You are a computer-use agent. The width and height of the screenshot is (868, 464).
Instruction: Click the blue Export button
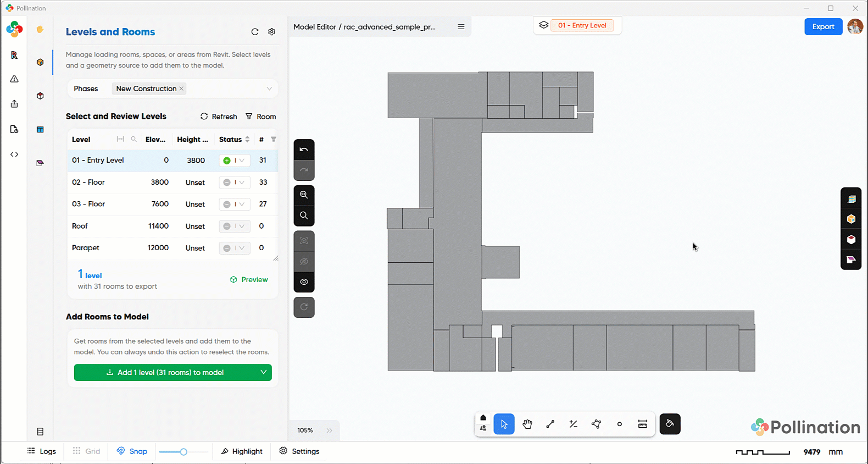click(x=823, y=26)
